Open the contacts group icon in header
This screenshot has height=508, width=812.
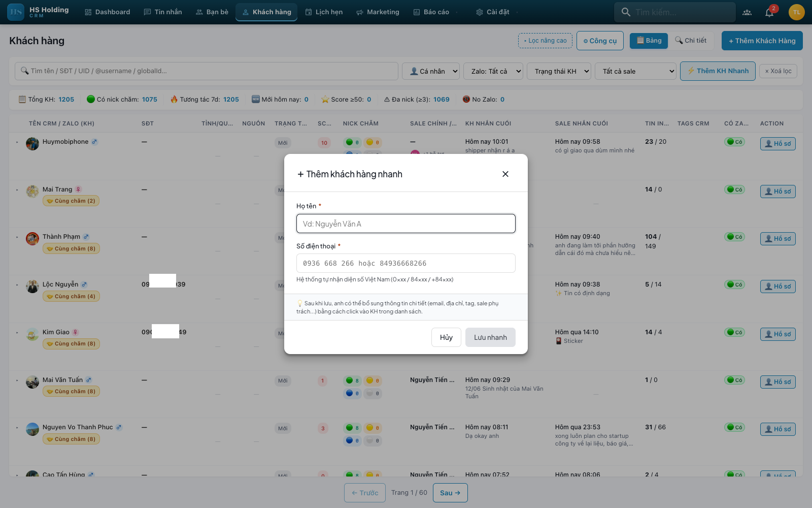pyautogui.click(x=747, y=12)
